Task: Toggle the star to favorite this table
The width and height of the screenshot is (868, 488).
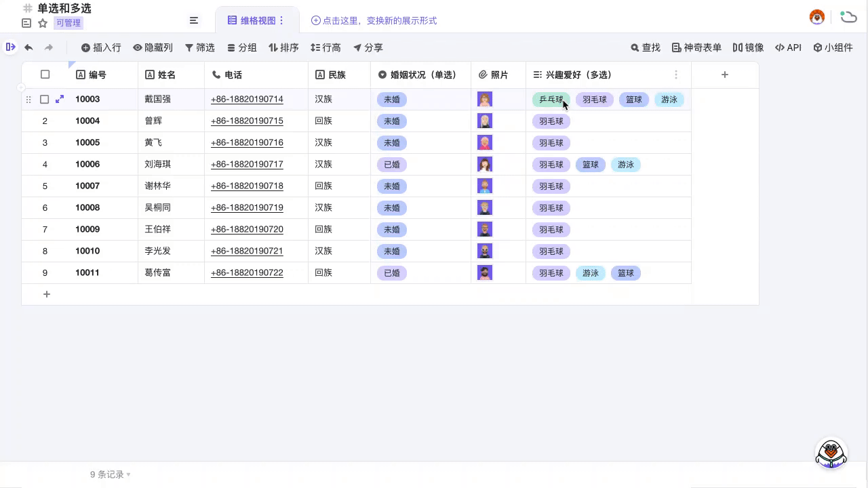Action: [42, 22]
